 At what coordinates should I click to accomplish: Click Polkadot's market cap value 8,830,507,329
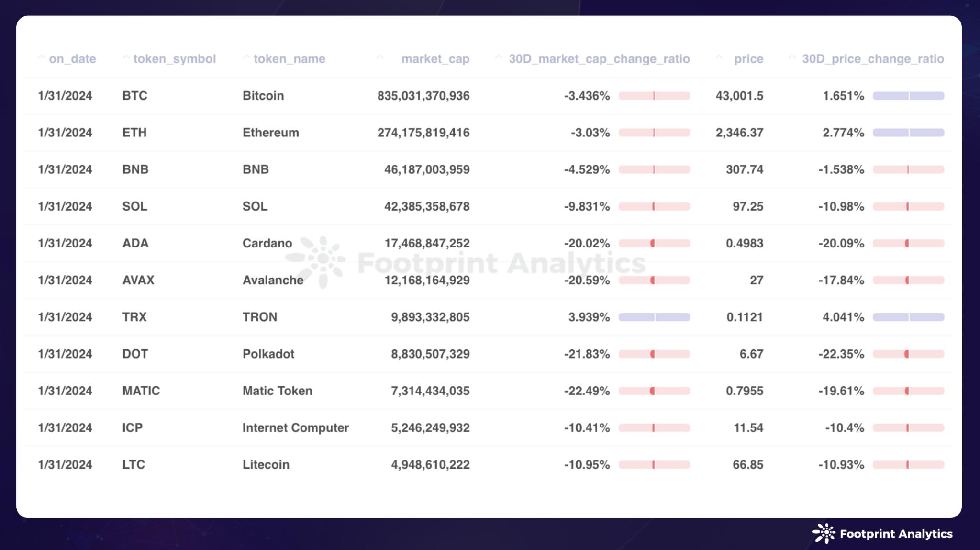coord(430,354)
